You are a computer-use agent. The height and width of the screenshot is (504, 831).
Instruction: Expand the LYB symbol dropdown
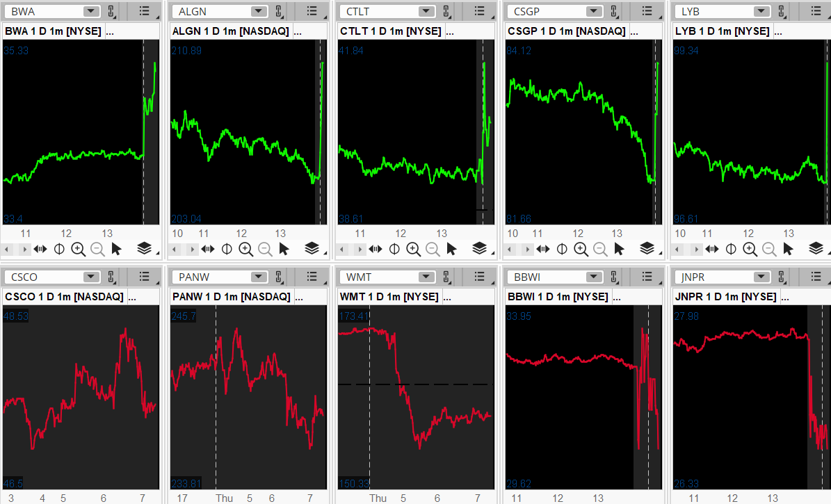pos(761,11)
